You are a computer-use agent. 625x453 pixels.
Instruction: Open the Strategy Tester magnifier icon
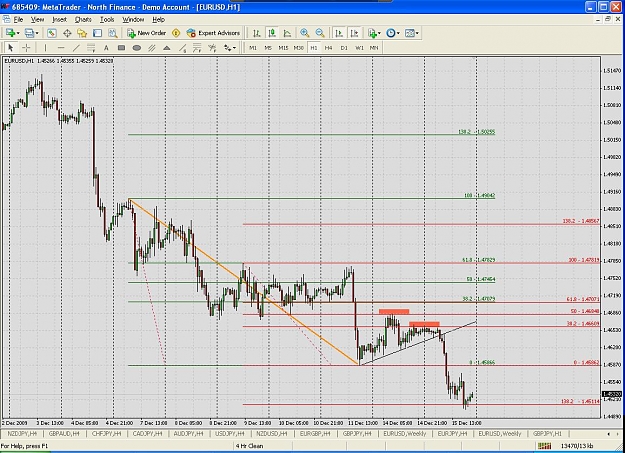click(x=112, y=33)
